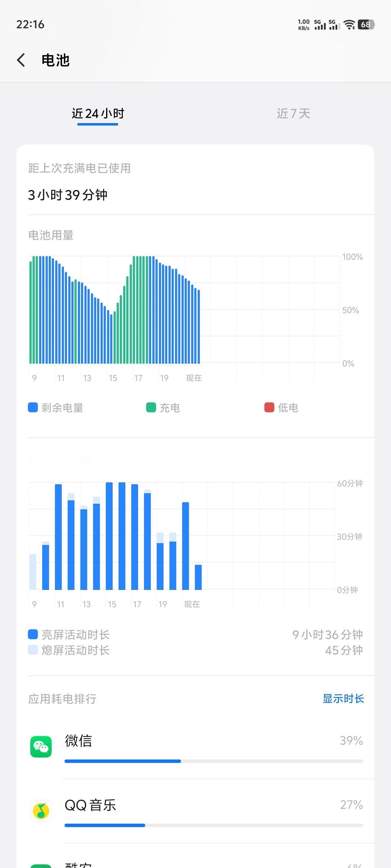This screenshot has height=868, width=391.
Task: Tap the 应用耗电排行 heading
Action: pos(62,699)
